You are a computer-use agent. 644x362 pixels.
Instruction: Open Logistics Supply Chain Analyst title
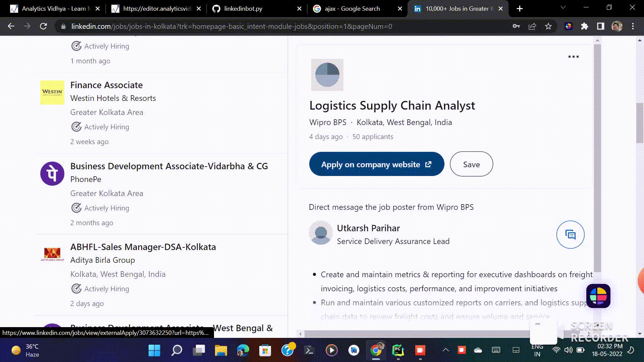392,105
